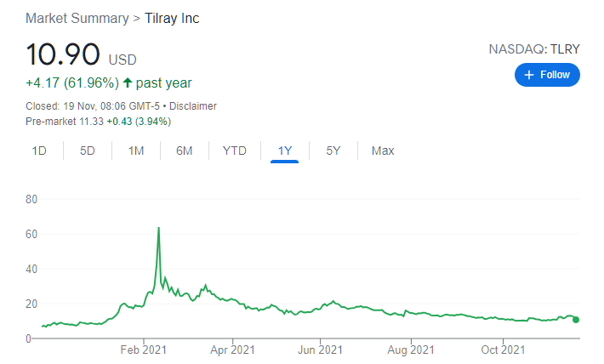Show the 5Y chart range
The width and height of the screenshot is (604, 364).
click(333, 151)
